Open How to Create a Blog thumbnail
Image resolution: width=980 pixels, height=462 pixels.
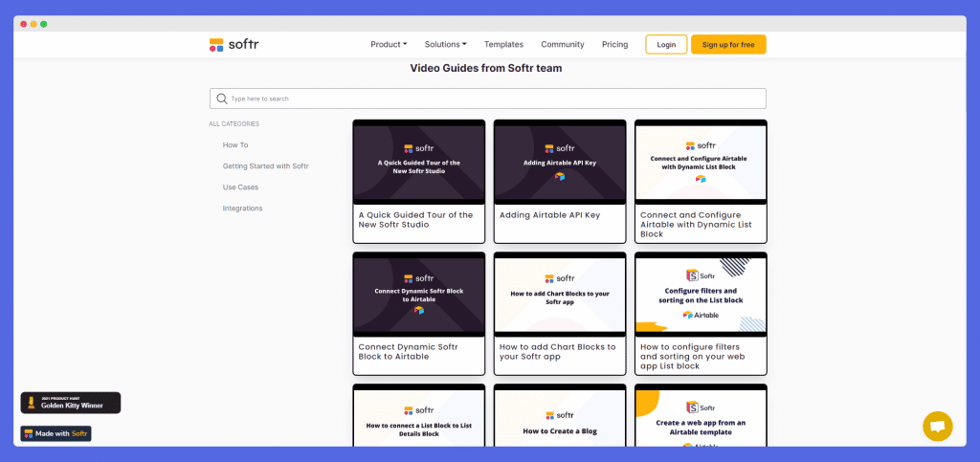pos(560,415)
